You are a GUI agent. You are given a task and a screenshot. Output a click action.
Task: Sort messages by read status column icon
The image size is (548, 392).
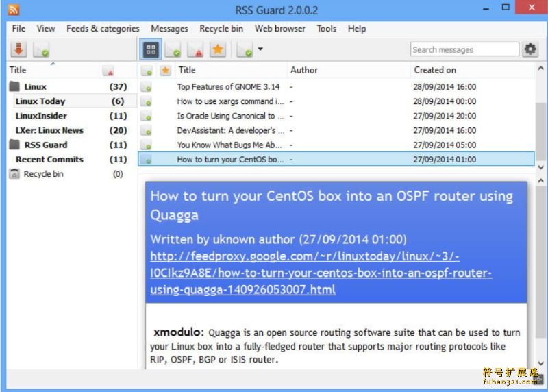click(x=147, y=71)
